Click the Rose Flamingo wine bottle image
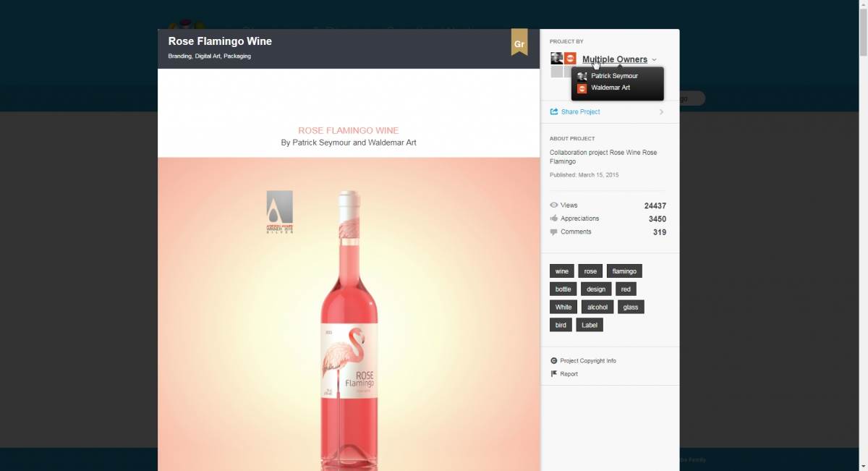 tap(349, 333)
